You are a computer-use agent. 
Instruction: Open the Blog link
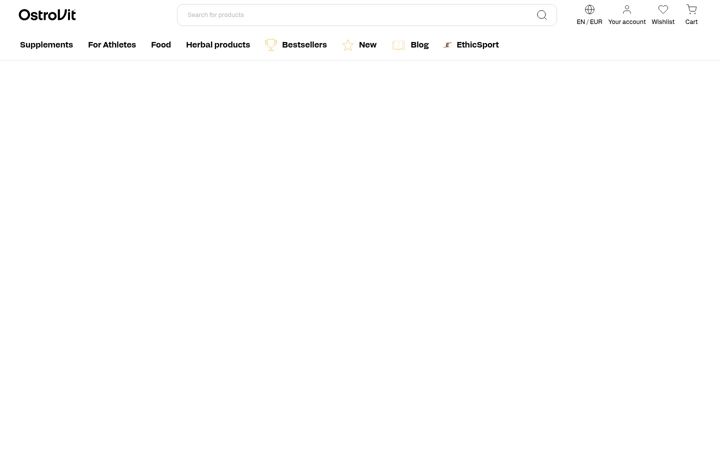point(420,45)
